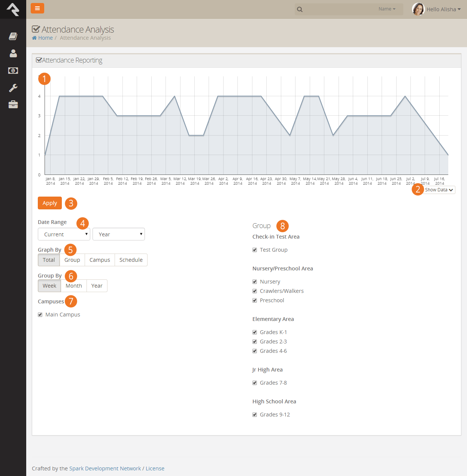Open the Year date unit dropdown
Viewport: 467px width, 476px height.
[119, 234]
